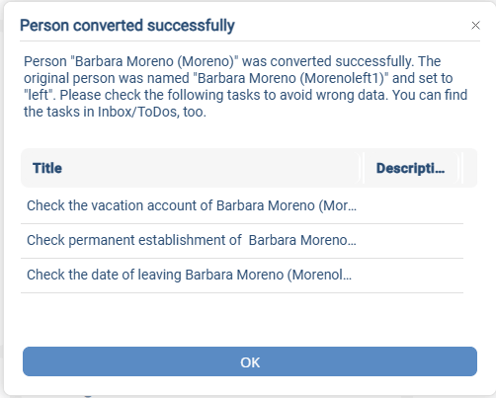Select the 'Check permanent establishment' task row
This screenshot has height=398, width=496.
pyautogui.click(x=242, y=240)
